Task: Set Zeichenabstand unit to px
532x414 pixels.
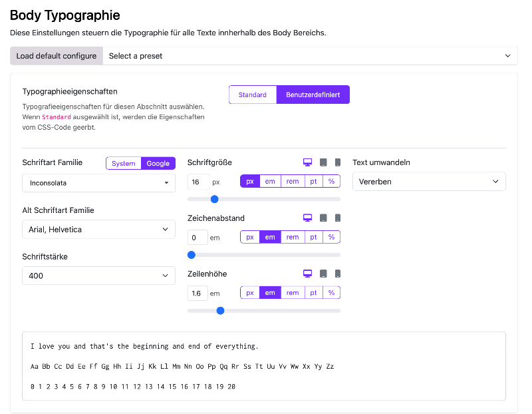Action: click(250, 237)
